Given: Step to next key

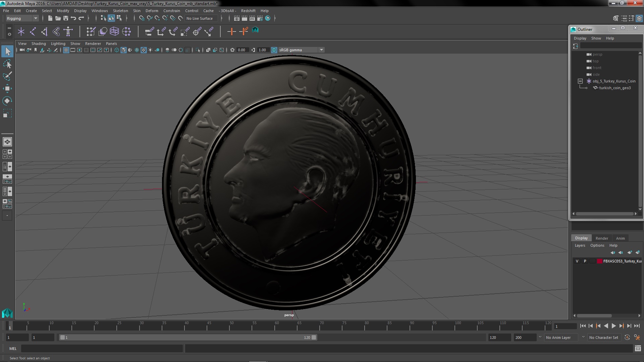Looking at the screenshot, I should (x=621, y=326).
